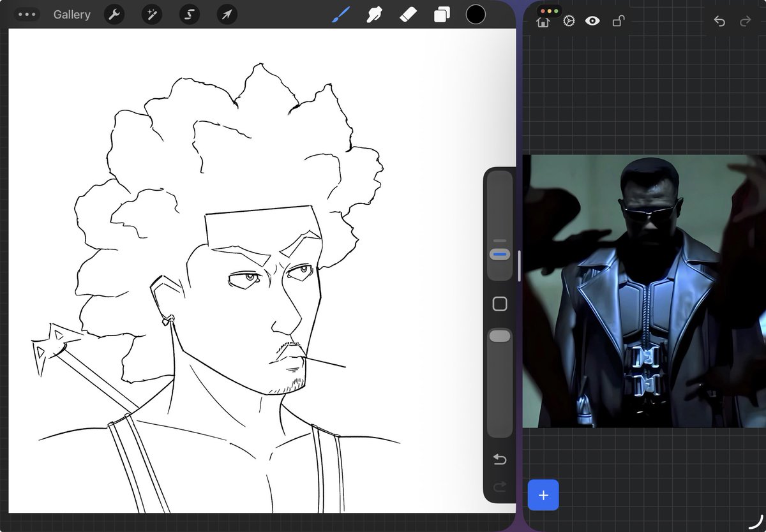
Task: Adjust brush size slider handle
Action: (500, 255)
